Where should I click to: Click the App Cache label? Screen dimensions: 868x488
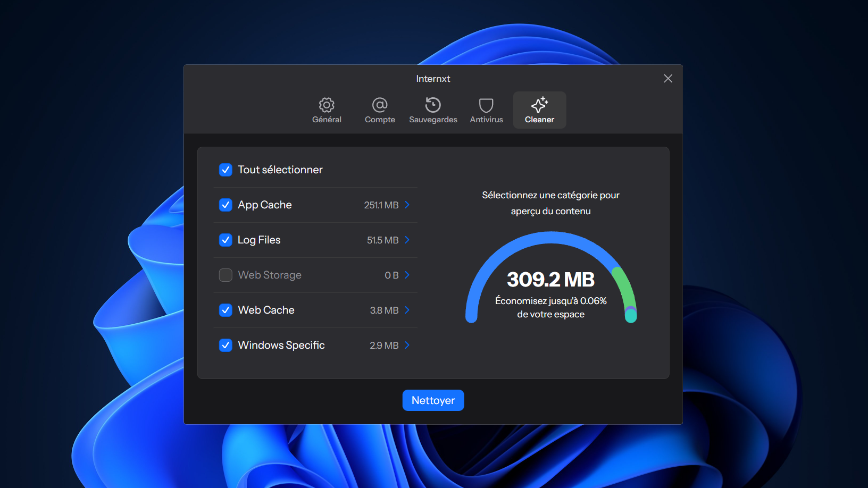(265, 205)
